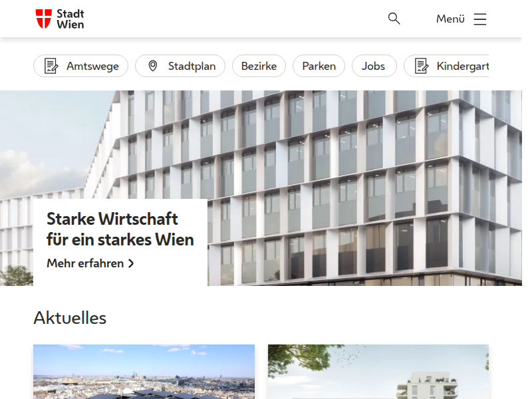Open the white apartment building news thumbnail
Viewport: 532px width, 399px height.
click(x=378, y=371)
